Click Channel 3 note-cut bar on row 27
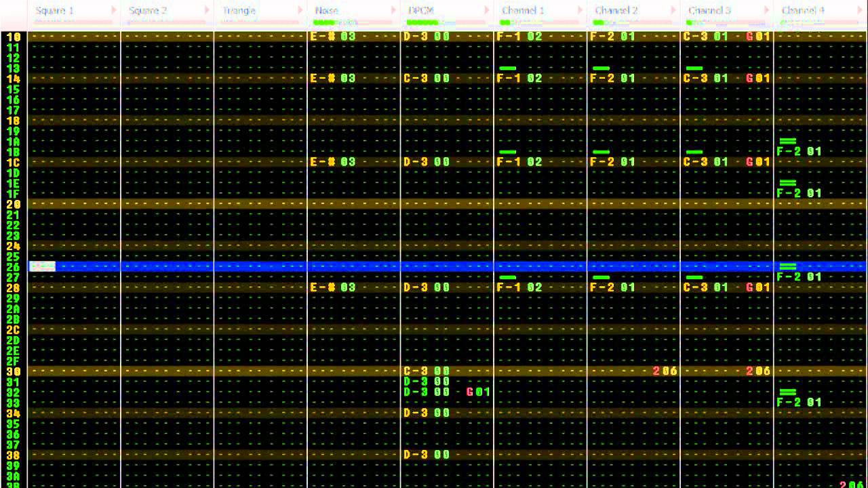Screen dimensions: 868x488 pos(694,277)
